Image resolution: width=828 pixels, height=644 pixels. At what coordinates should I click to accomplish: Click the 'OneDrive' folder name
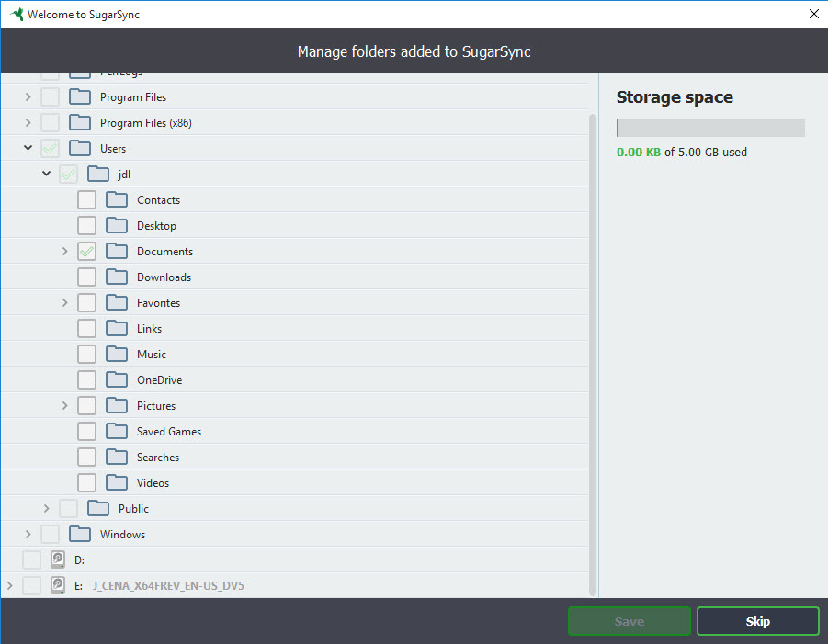(x=160, y=380)
